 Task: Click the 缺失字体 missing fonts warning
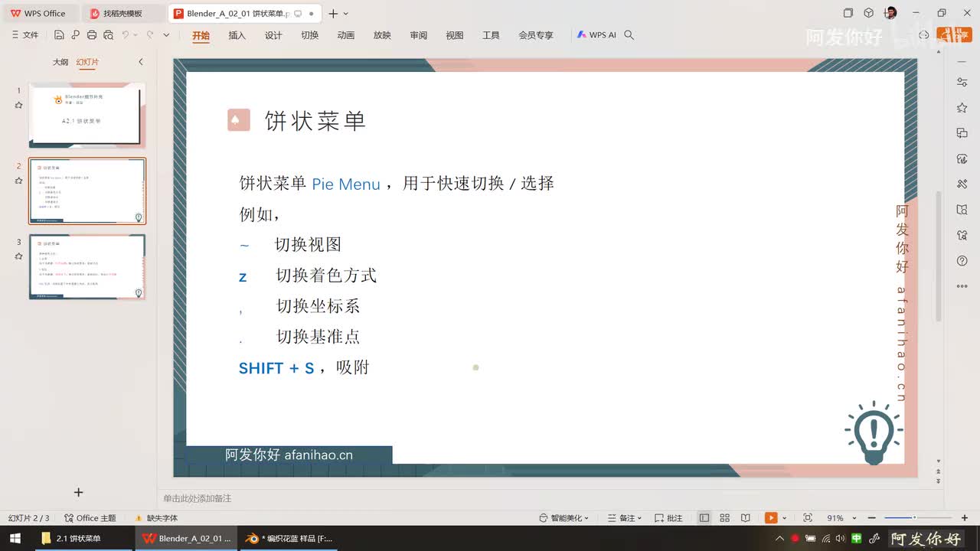pos(156,518)
